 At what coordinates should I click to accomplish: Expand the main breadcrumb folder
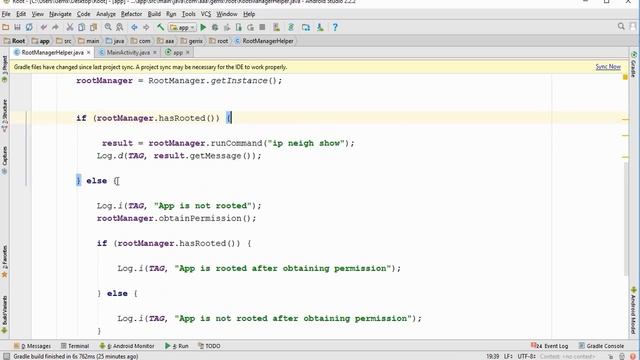[x=89, y=41]
